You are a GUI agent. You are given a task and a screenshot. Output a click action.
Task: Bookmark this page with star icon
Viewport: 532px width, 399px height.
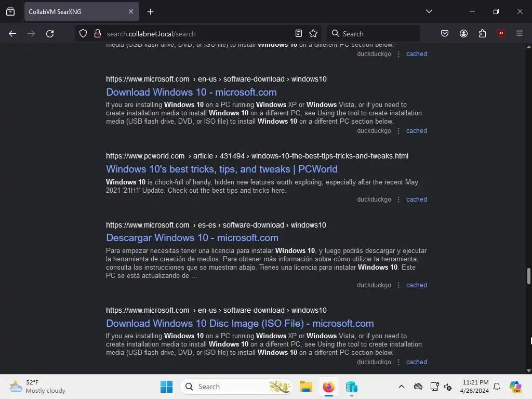pos(313,34)
